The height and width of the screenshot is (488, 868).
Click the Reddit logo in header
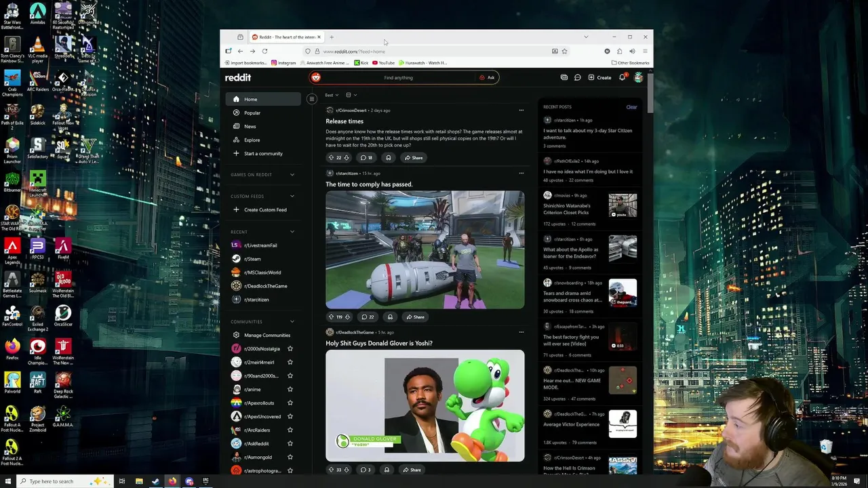[238, 77]
